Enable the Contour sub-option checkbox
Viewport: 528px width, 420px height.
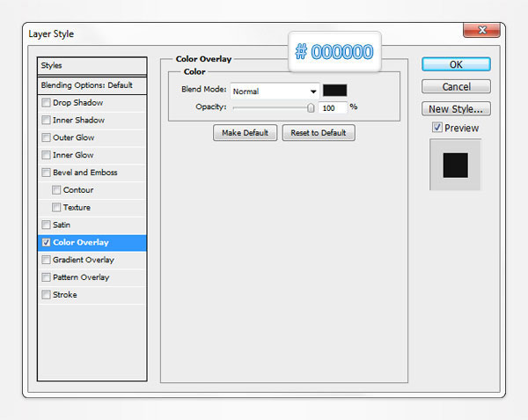(56, 190)
